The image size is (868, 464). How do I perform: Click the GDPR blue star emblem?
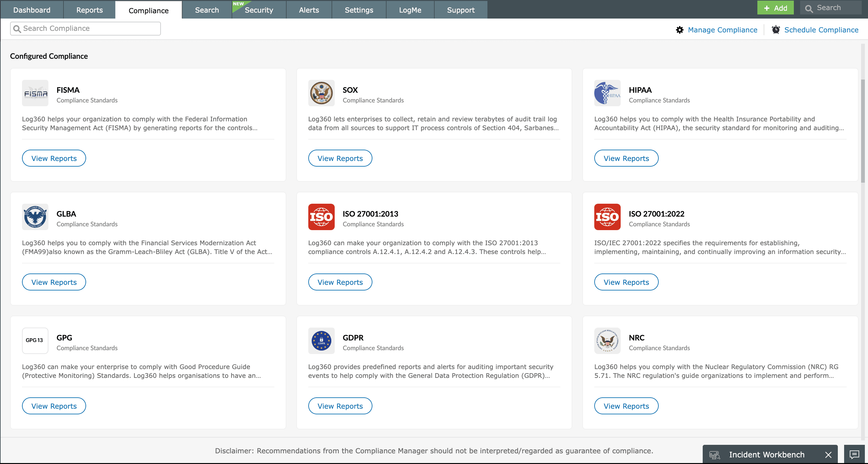(x=321, y=340)
